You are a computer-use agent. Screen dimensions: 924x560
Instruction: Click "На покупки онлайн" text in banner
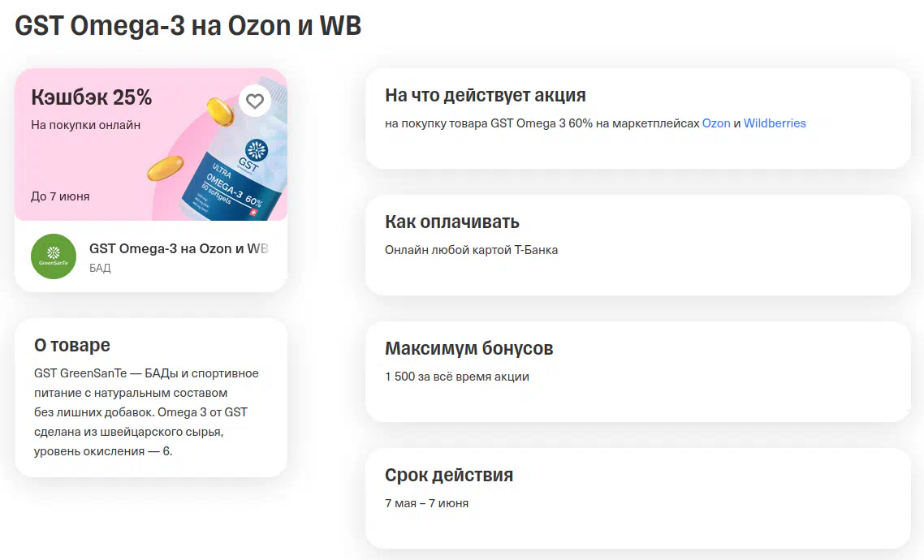[85, 125]
